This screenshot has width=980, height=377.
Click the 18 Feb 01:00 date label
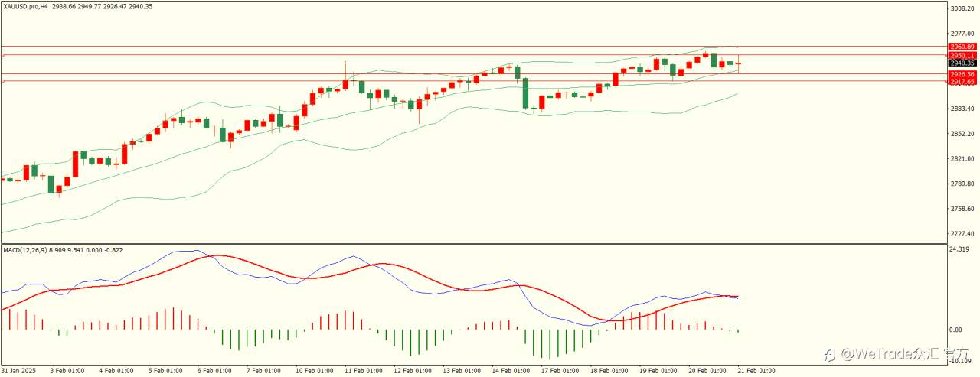608,371
